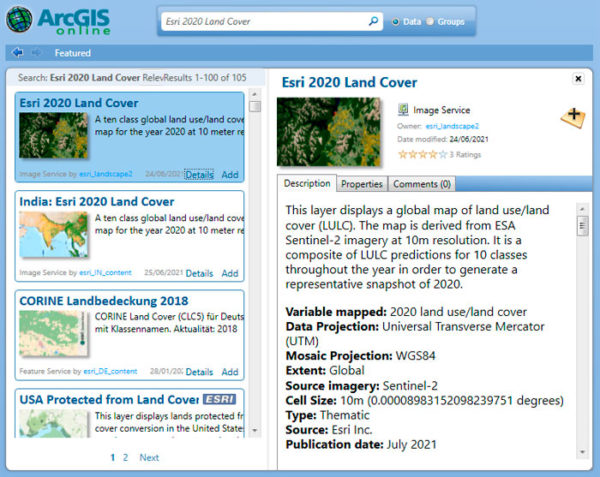Select the Data radio button
The width and height of the screenshot is (600, 477).
396,22
